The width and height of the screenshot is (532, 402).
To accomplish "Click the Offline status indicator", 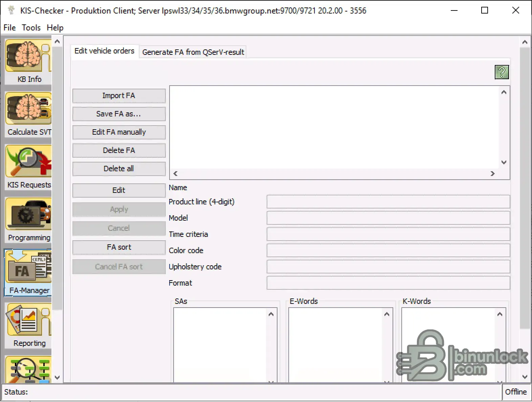I will (x=516, y=392).
